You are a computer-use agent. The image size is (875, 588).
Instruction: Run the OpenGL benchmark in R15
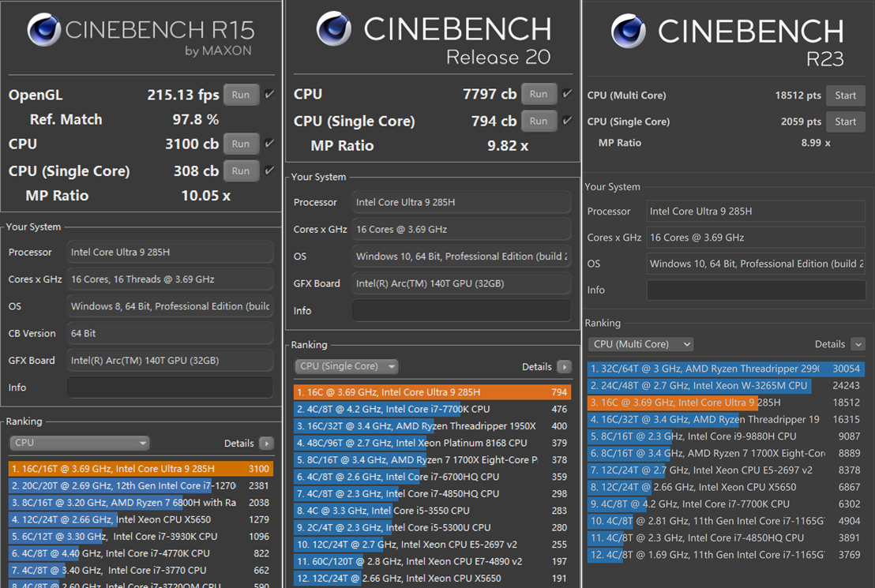click(x=241, y=95)
